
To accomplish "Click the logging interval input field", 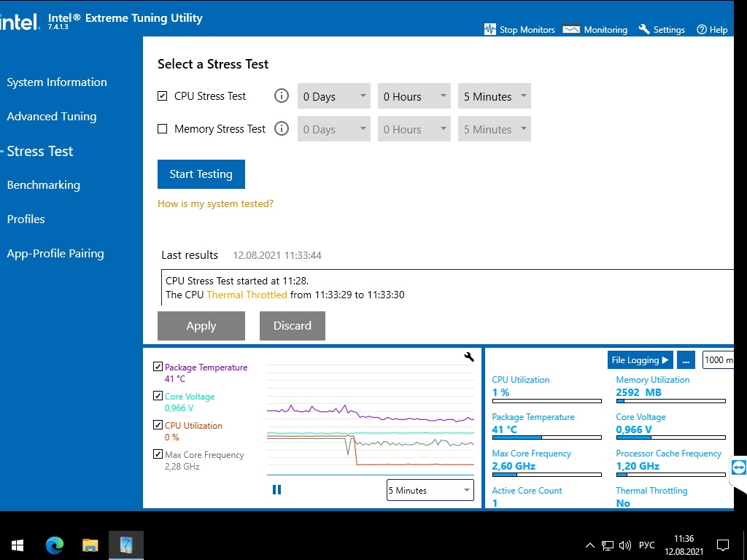I will [x=718, y=360].
